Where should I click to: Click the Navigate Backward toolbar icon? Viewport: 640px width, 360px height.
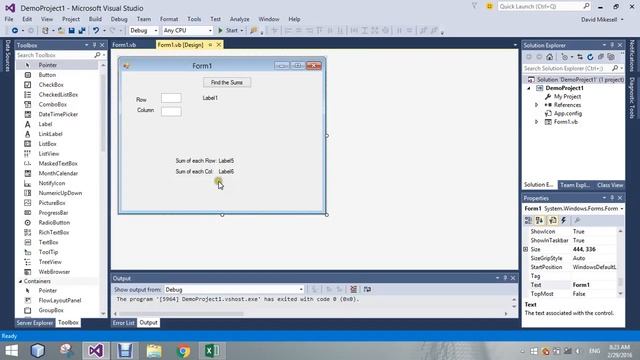(15, 31)
